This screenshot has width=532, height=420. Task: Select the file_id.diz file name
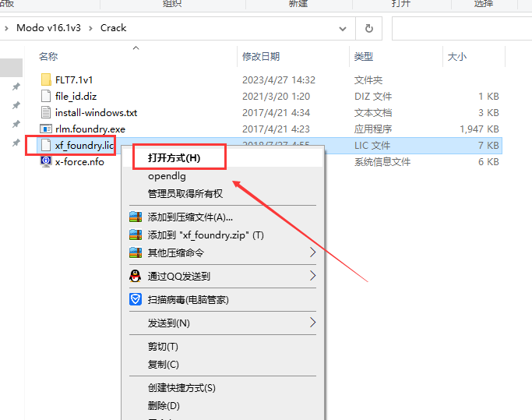click(76, 97)
